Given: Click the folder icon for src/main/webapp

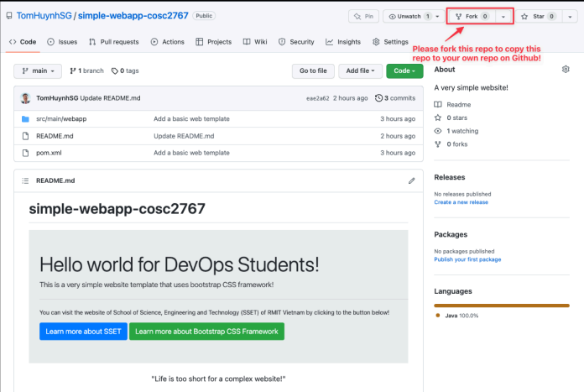Looking at the screenshot, I should (25, 119).
